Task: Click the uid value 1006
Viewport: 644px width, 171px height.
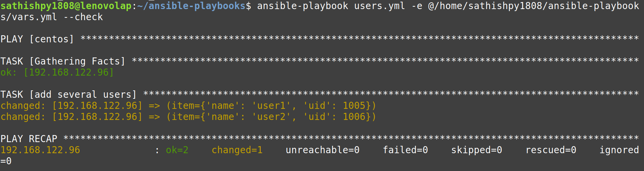Action: tap(354, 117)
